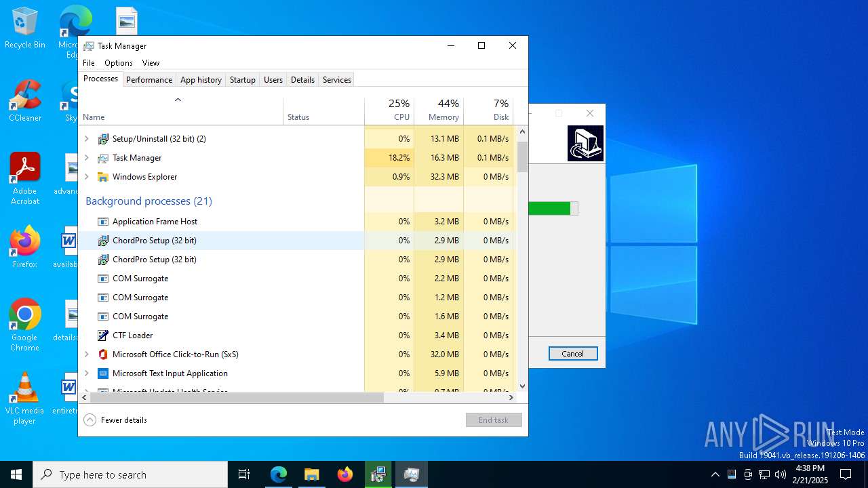Open the View menu

[151, 63]
